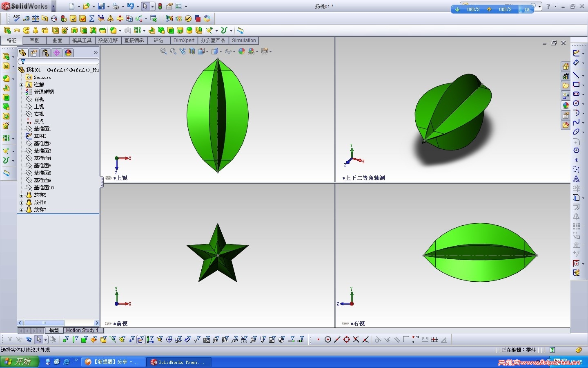Expand the 放样6 feature node

pos(21,202)
